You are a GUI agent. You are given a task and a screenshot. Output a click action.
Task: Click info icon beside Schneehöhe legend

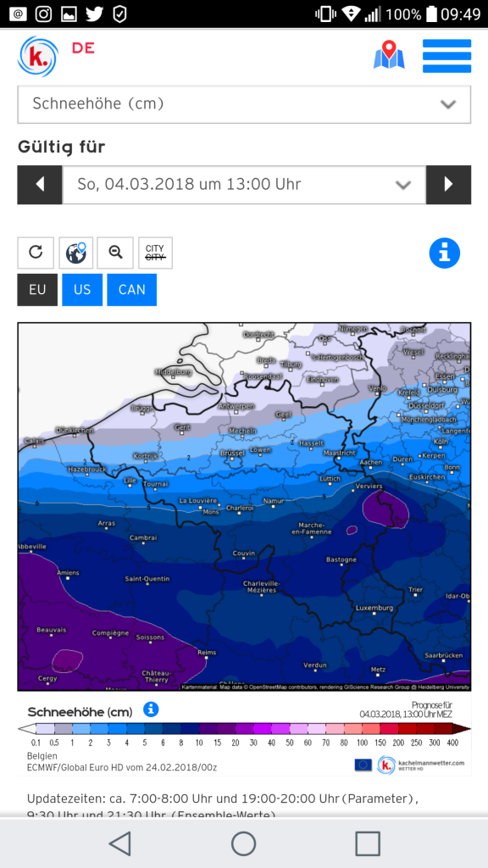coord(151,709)
